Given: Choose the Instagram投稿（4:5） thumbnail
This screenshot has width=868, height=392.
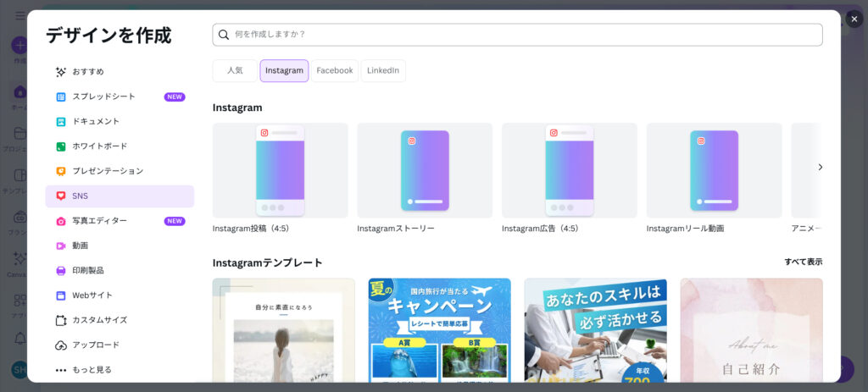Looking at the screenshot, I should coord(280,170).
